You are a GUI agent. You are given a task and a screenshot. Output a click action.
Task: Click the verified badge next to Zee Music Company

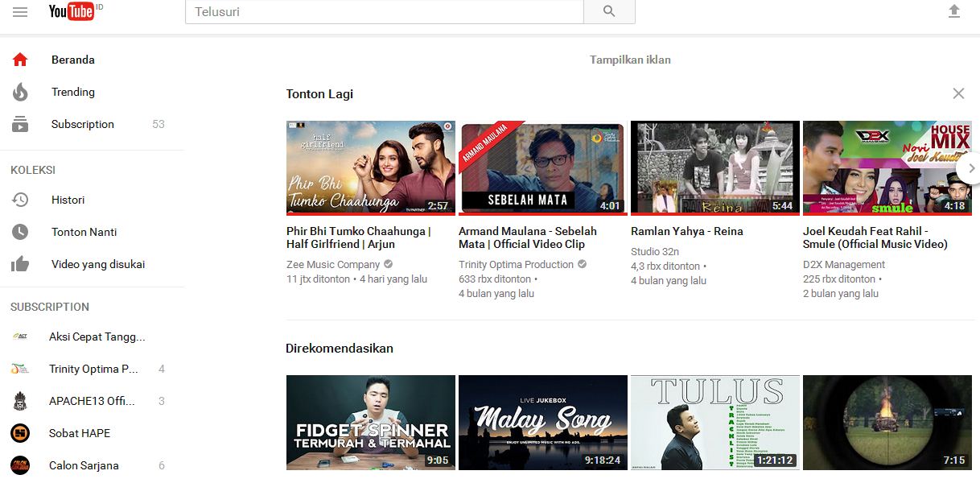point(387,263)
